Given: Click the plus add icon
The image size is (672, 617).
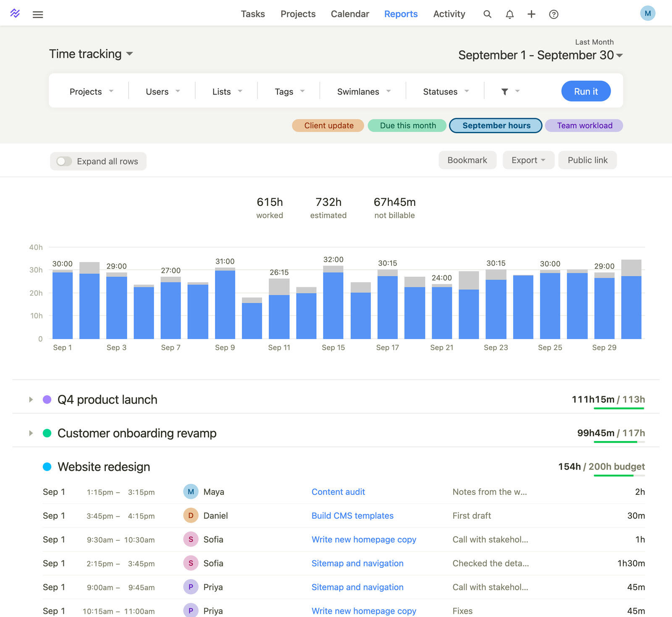Looking at the screenshot, I should (x=531, y=14).
